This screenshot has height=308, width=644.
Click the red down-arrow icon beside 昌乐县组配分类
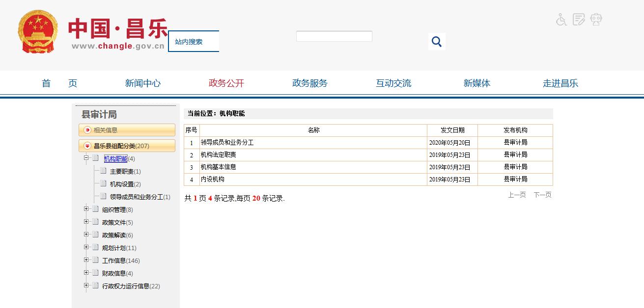(87, 146)
